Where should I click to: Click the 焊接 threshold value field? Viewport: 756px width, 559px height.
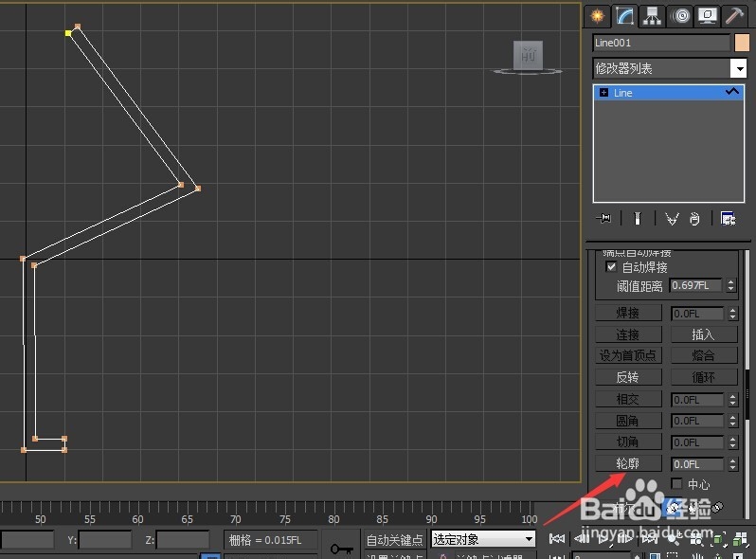coord(697,314)
